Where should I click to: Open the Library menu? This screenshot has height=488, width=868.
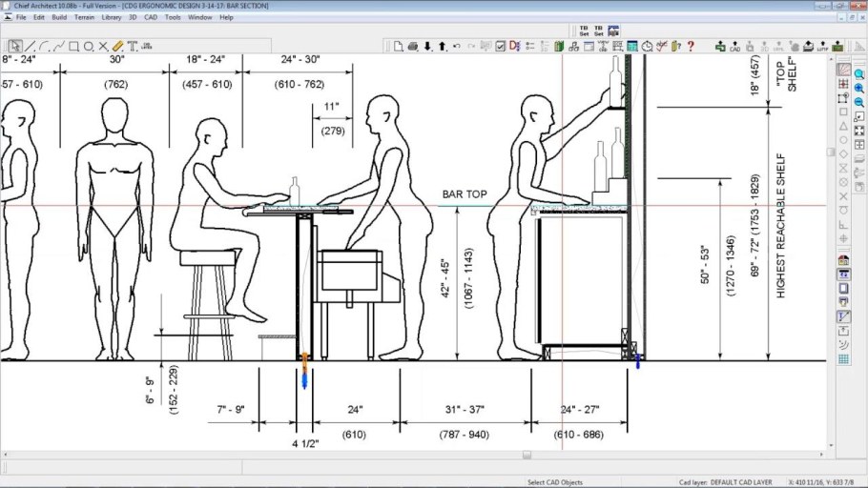111,17
